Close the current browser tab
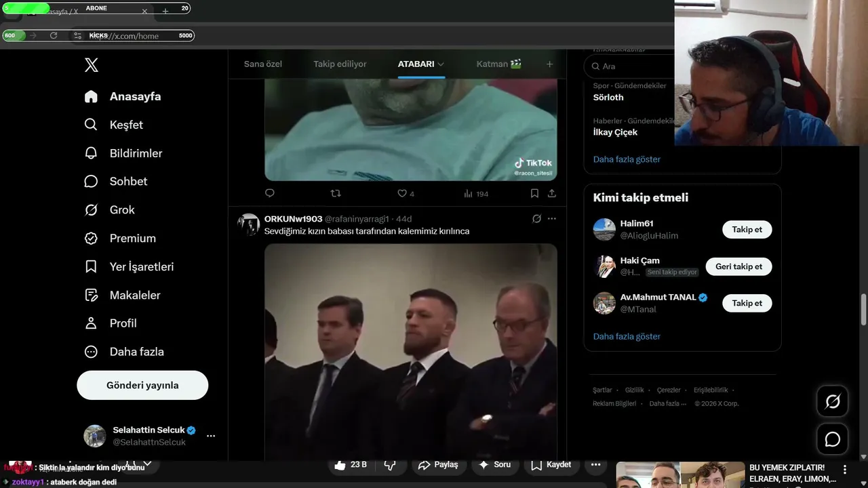The image size is (868, 488). pyautogui.click(x=144, y=11)
